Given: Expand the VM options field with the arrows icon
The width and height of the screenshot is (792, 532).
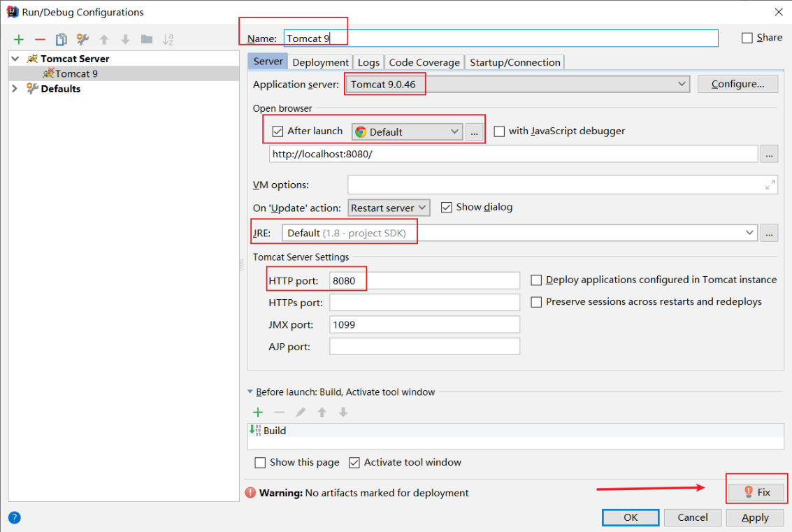Looking at the screenshot, I should click(770, 185).
